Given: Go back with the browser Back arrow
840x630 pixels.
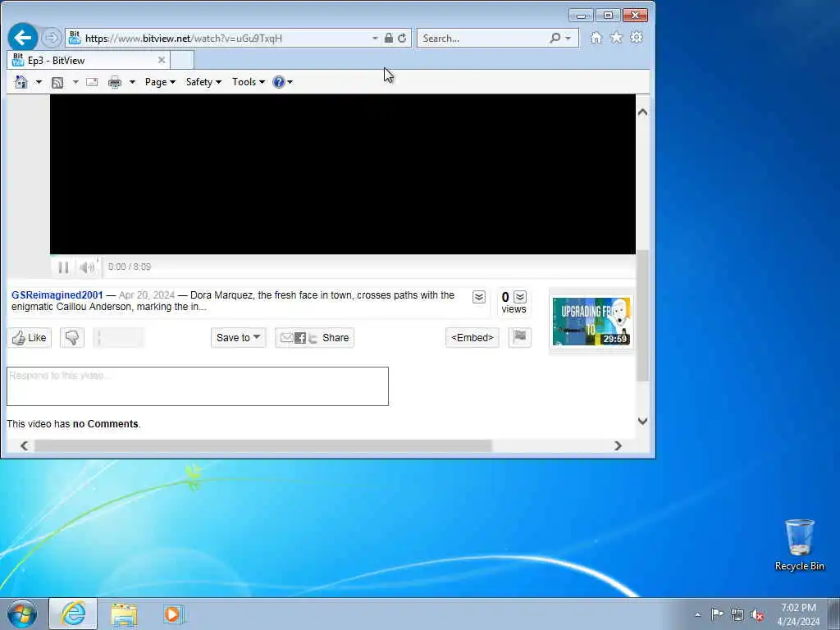Looking at the screenshot, I should click(x=22, y=38).
